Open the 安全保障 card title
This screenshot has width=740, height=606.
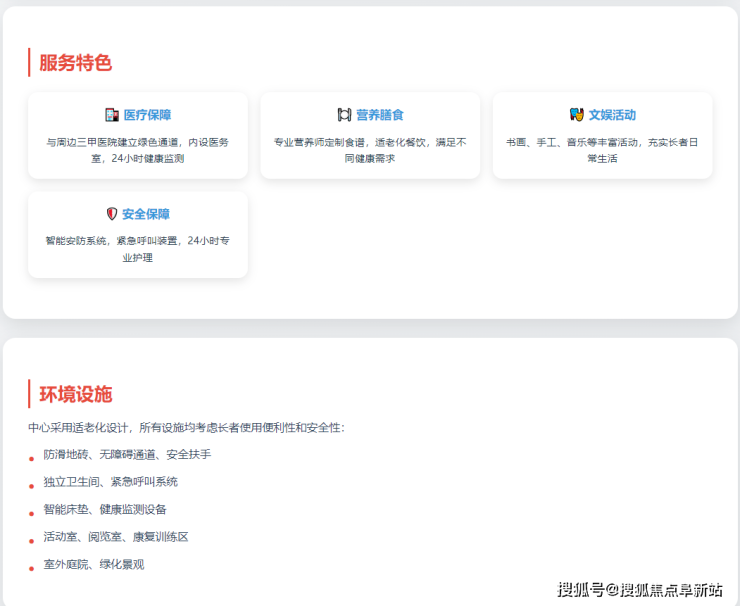(146, 214)
